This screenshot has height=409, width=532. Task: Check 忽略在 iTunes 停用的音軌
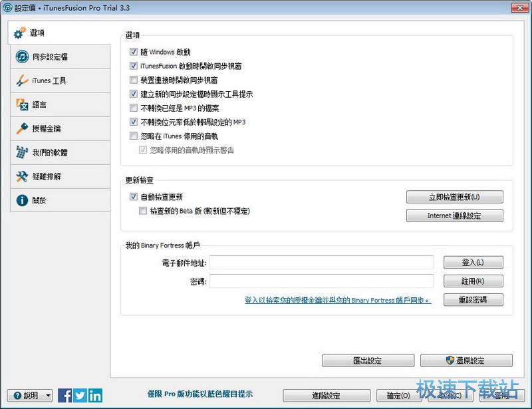[134, 136]
